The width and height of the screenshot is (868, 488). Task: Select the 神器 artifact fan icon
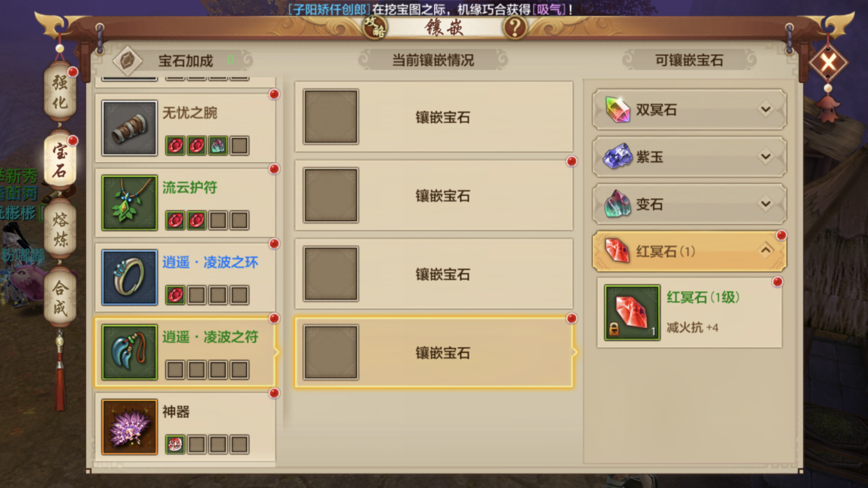[129, 427]
